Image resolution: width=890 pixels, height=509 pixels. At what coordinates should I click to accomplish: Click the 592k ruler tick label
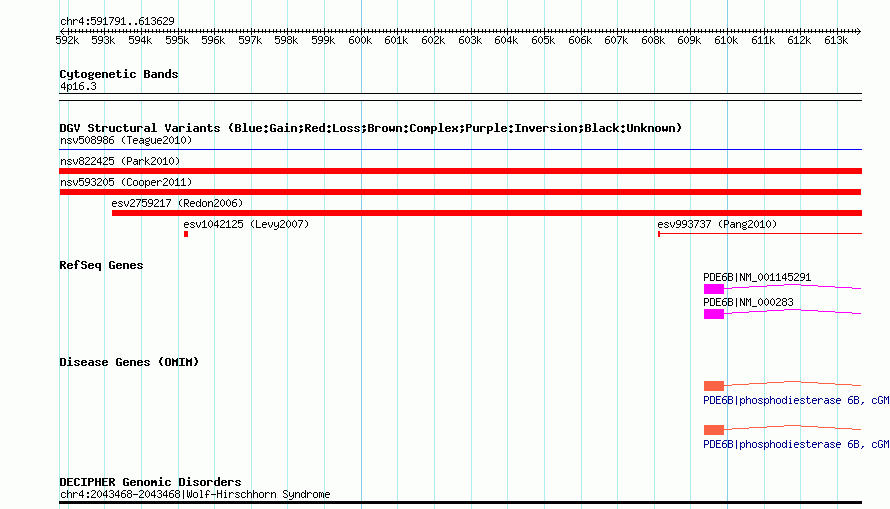point(67,40)
